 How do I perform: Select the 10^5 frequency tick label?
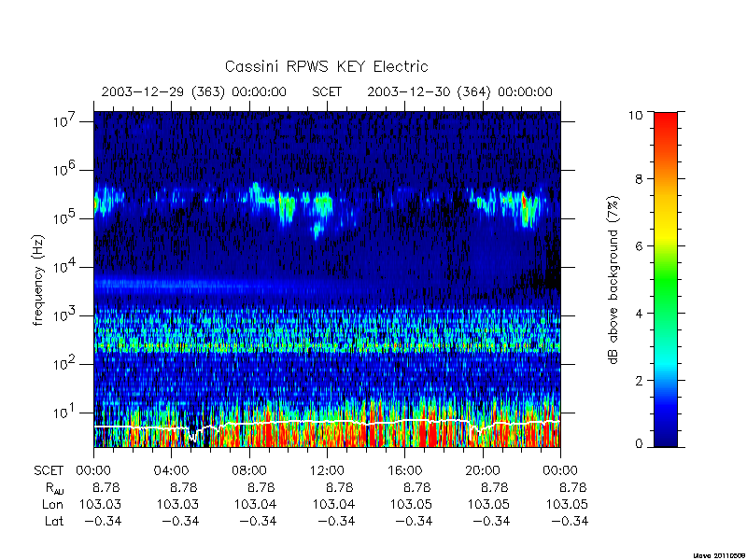click(x=64, y=217)
